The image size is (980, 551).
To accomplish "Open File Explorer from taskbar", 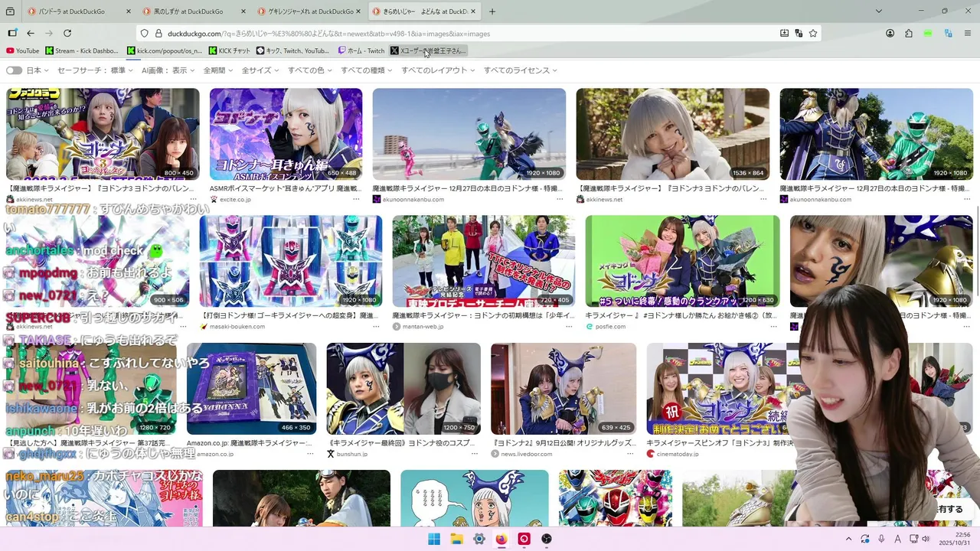I will 456,539.
